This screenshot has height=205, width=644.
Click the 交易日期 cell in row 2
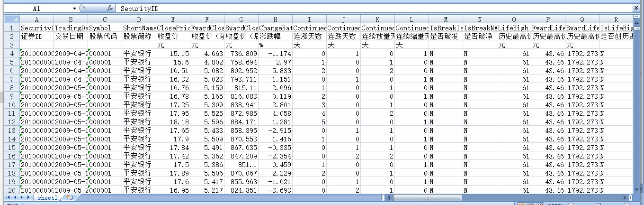(71, 37)
